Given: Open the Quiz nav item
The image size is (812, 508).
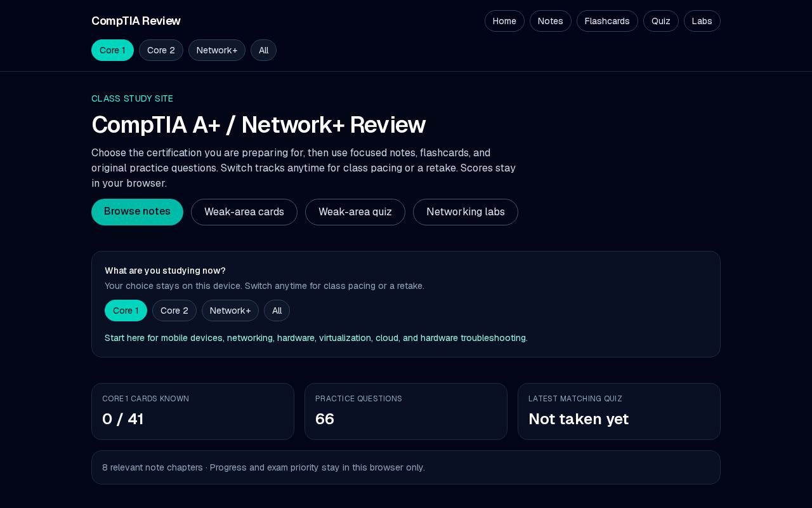Looking at the screenshot, I should pyautogui.click(x=660, y=21).
